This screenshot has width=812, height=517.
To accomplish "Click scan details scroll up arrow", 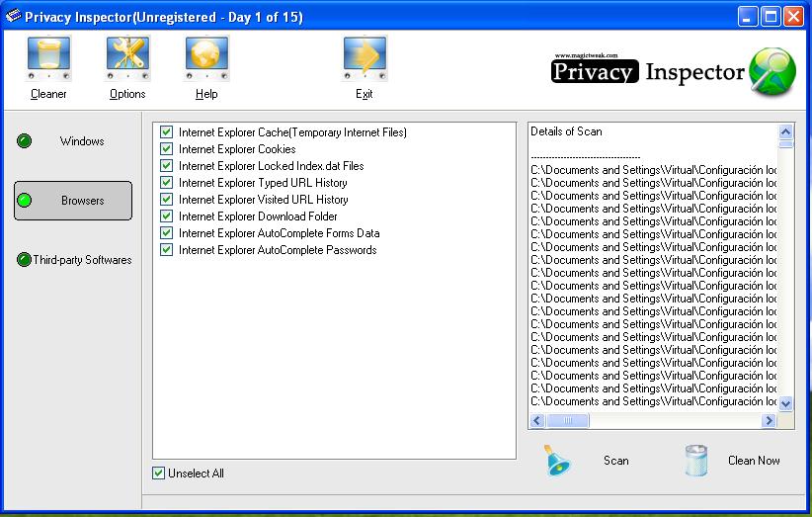I will click(x=785, y=131).
